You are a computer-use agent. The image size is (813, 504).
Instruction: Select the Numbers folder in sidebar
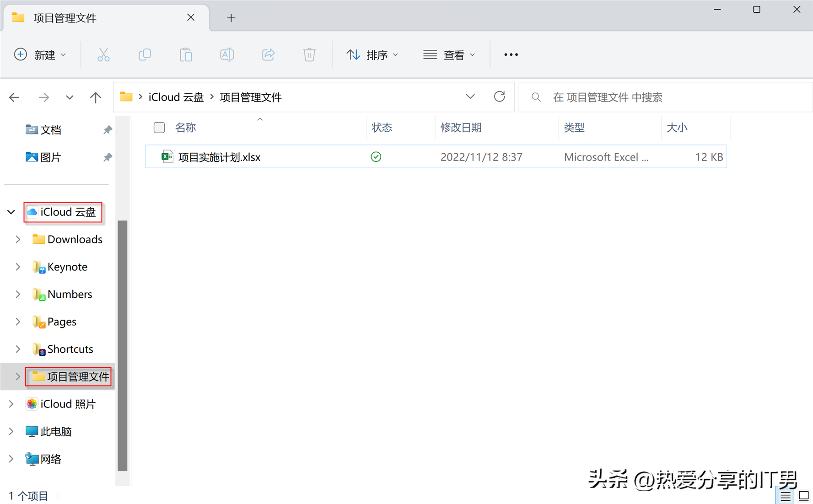[x=63, y=294]
